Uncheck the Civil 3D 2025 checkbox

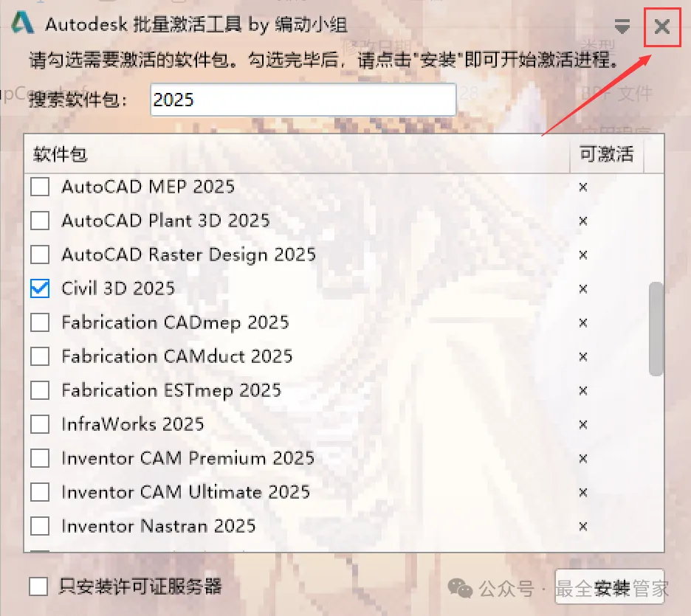coord(40,288)
